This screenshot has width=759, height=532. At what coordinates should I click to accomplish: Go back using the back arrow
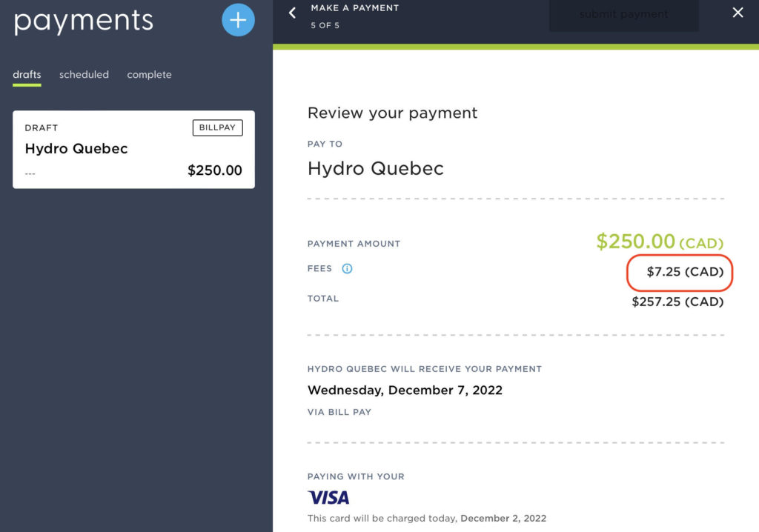[291, 13]
